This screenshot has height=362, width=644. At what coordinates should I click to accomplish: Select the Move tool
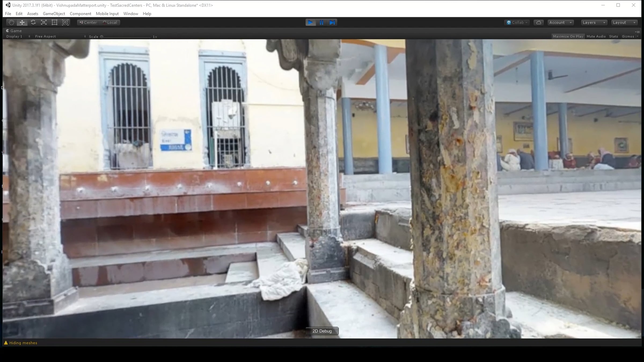(22, 23)
